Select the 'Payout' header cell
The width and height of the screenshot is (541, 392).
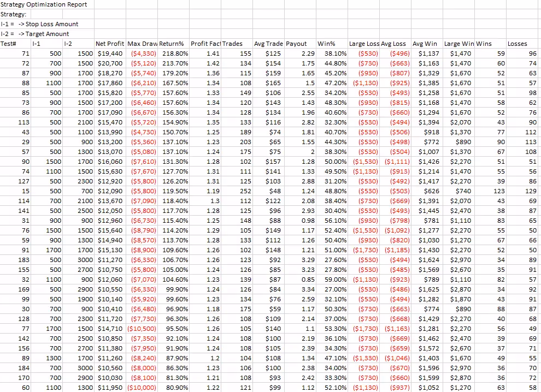(300, 44)
